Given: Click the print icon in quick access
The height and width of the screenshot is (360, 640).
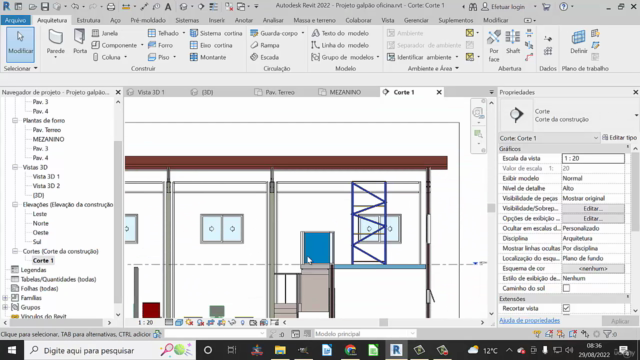Looking at the screenshot, I should [x=111, y=7].
